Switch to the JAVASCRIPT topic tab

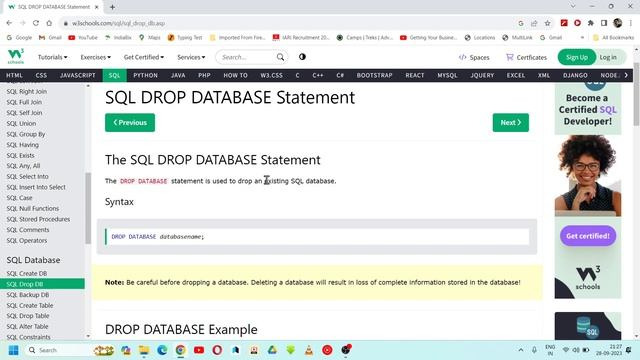(x=78, y=76)
